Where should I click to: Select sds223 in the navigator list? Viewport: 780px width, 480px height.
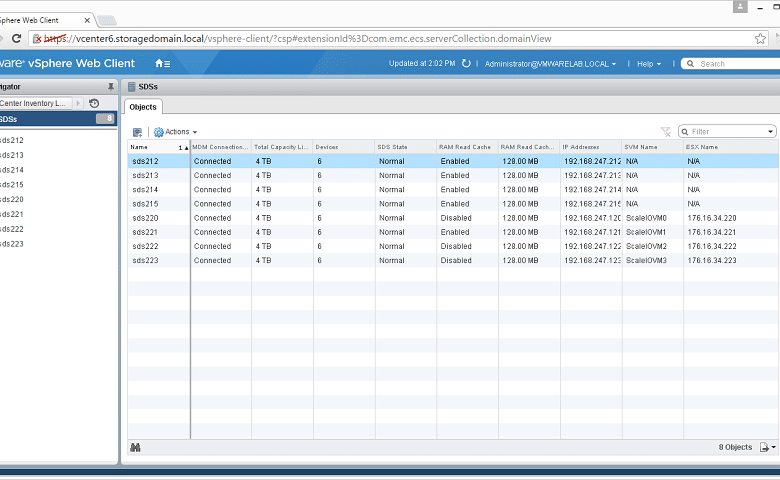(12, 244)
